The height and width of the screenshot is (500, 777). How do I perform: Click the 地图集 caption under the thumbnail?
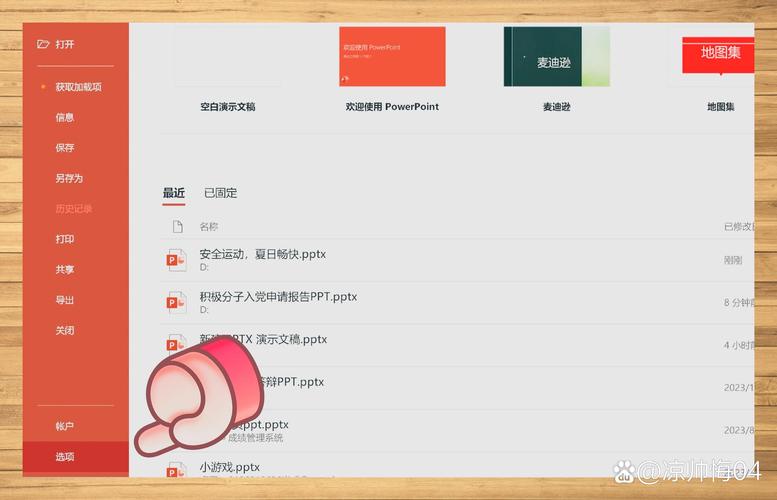tap(721, 107)
